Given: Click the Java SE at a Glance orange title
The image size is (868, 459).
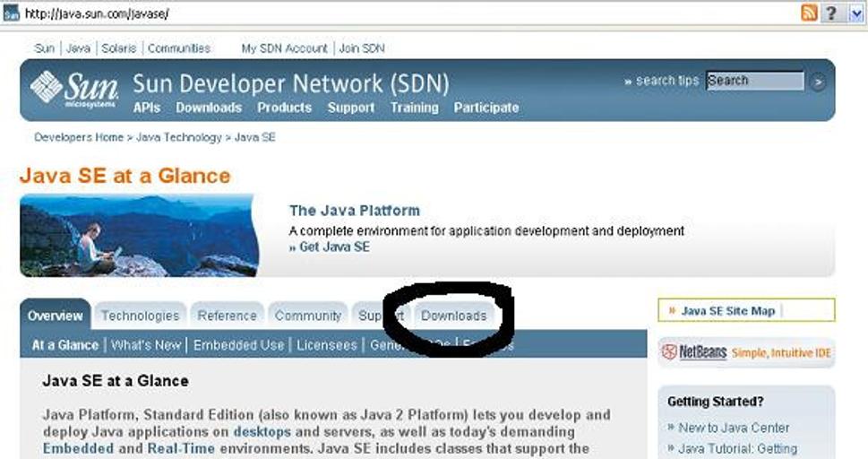Looking at the screenshot, I should click(125, 176).
